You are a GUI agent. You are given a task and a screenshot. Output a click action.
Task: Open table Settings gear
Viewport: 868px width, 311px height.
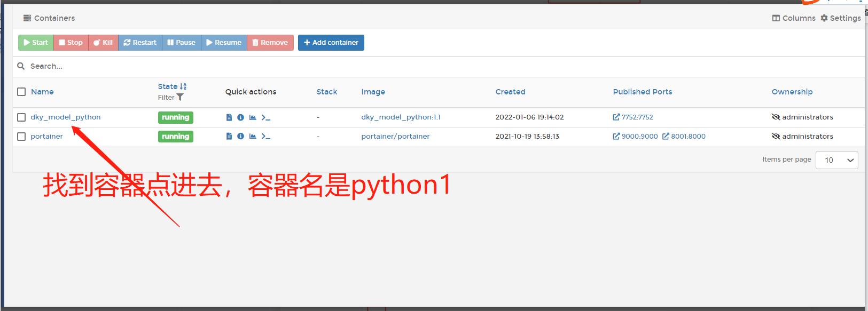(841, 18)
